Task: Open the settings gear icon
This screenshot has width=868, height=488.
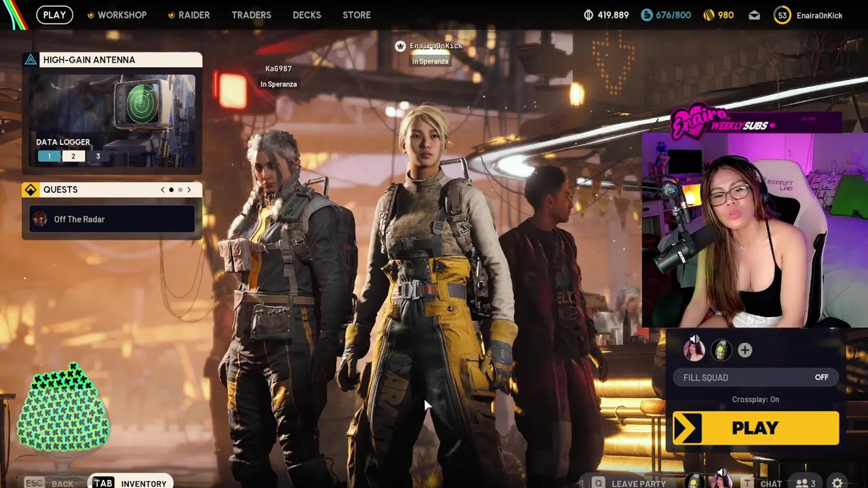Action: (x=837, y=483)
